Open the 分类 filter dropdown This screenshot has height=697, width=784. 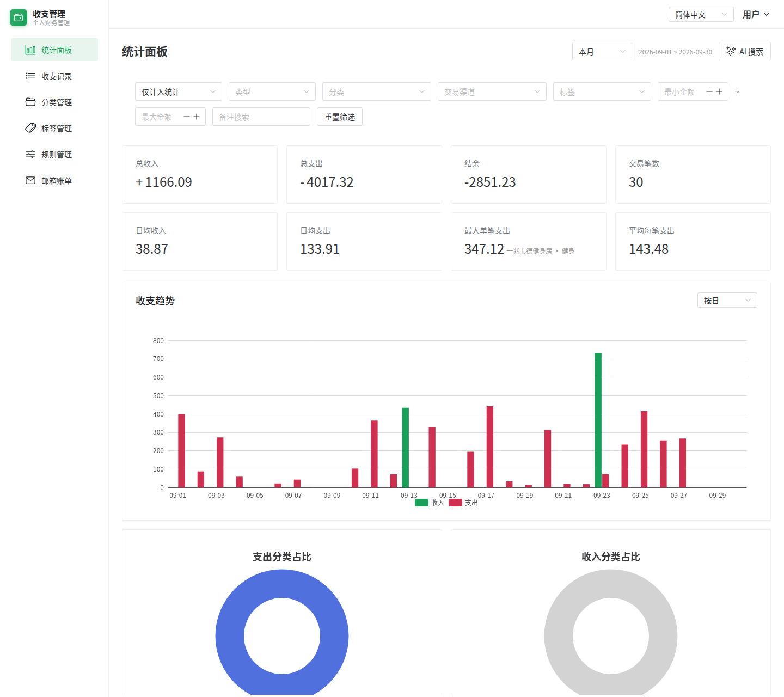click(377, 92)
